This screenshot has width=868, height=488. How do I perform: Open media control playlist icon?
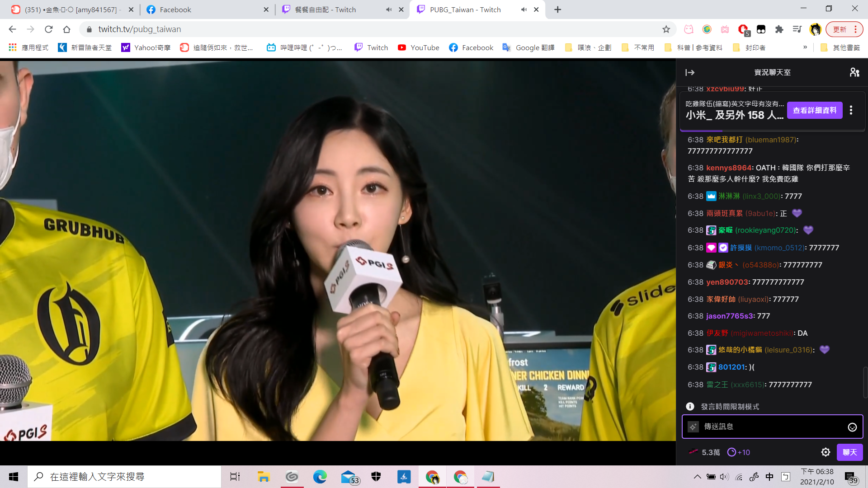[797, 29]
